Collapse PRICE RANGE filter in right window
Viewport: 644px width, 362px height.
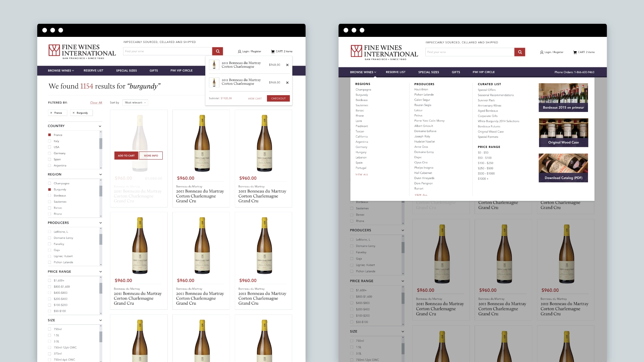coord(403,281)
